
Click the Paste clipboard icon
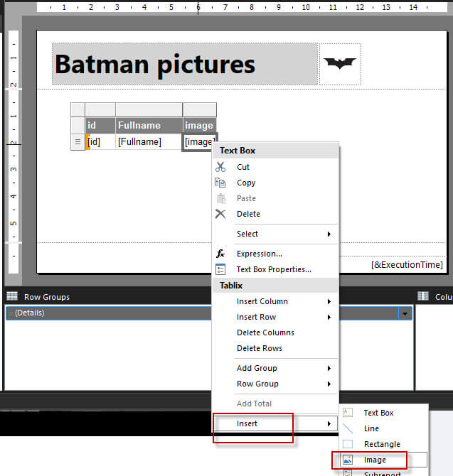221,198
